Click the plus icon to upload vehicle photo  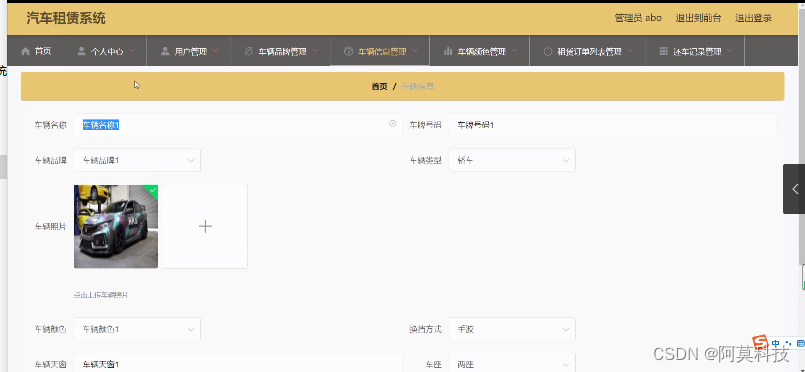point(205,226)
